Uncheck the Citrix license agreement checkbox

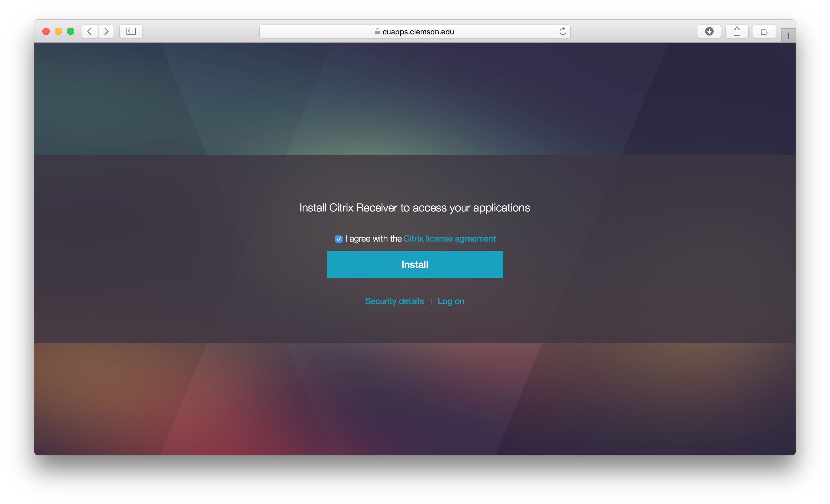pyautogui.click(x=339, y=239)
